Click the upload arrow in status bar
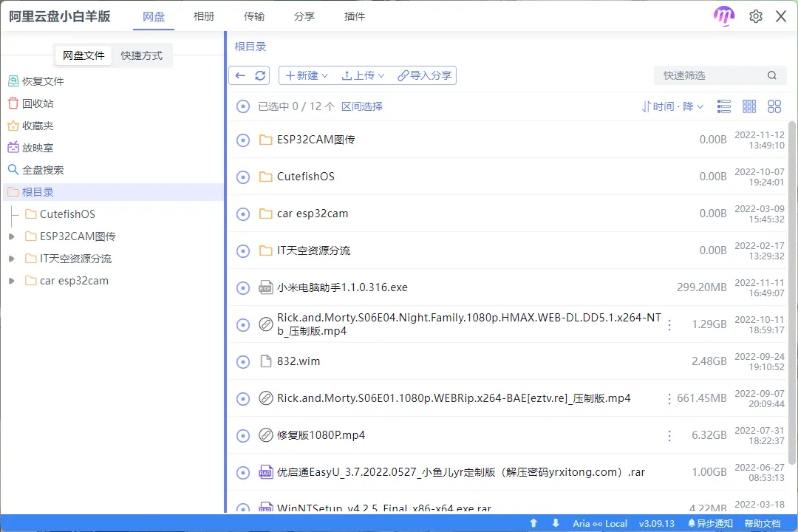Image resolution: width=798 pixels, height=532 pixels. 533,523
